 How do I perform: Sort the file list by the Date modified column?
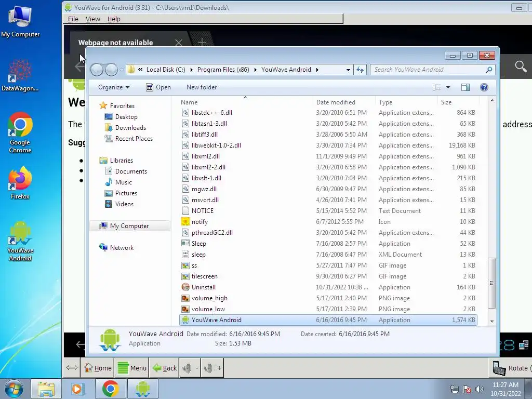coord(344,102)
